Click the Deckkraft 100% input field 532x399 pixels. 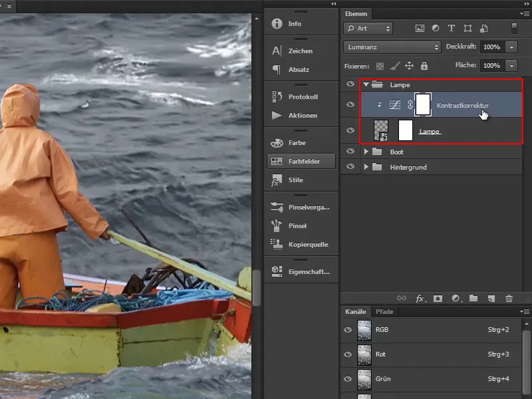(x=492, y=47)
